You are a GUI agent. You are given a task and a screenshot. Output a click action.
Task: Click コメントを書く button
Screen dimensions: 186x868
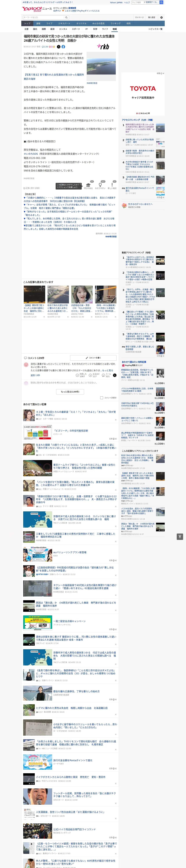[x=93, y=358]
